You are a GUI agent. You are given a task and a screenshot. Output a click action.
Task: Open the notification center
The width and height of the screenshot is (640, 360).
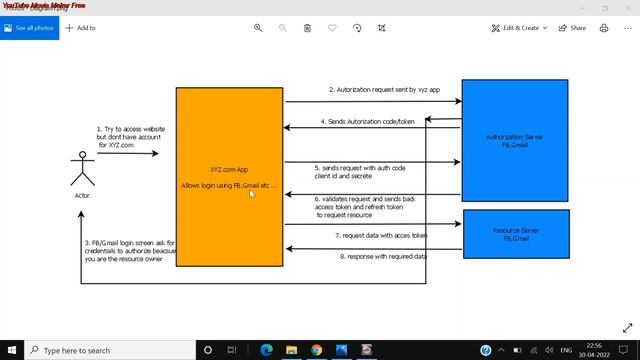tap(623, 350)
